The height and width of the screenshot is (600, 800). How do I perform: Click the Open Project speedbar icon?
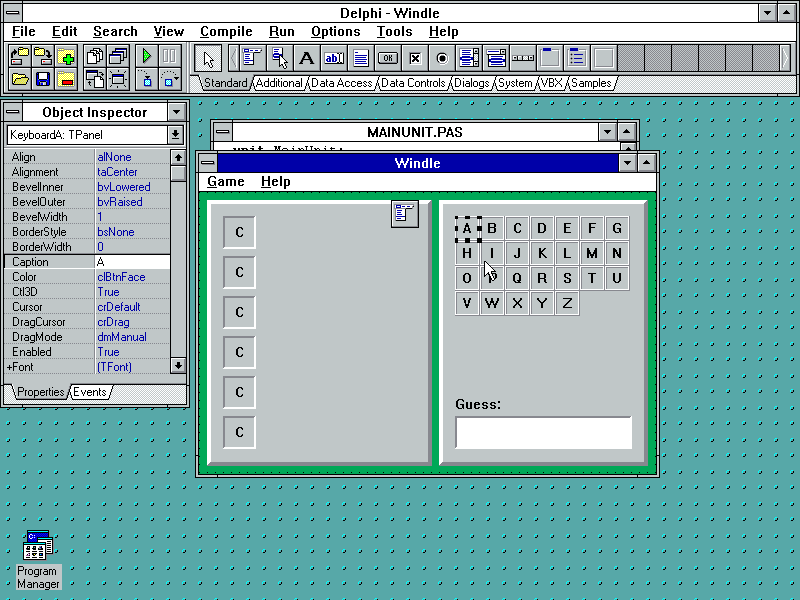click(x=19, y=57)
